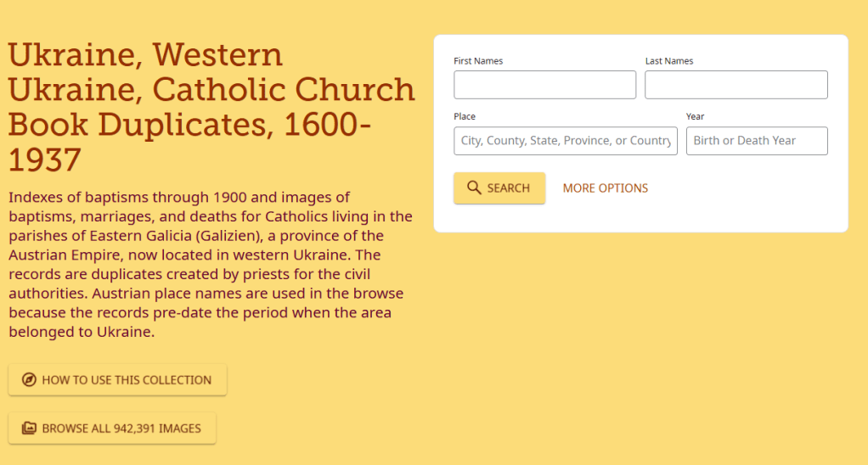
Task: Focus the Last Names text field
Action: pos(736,85)
